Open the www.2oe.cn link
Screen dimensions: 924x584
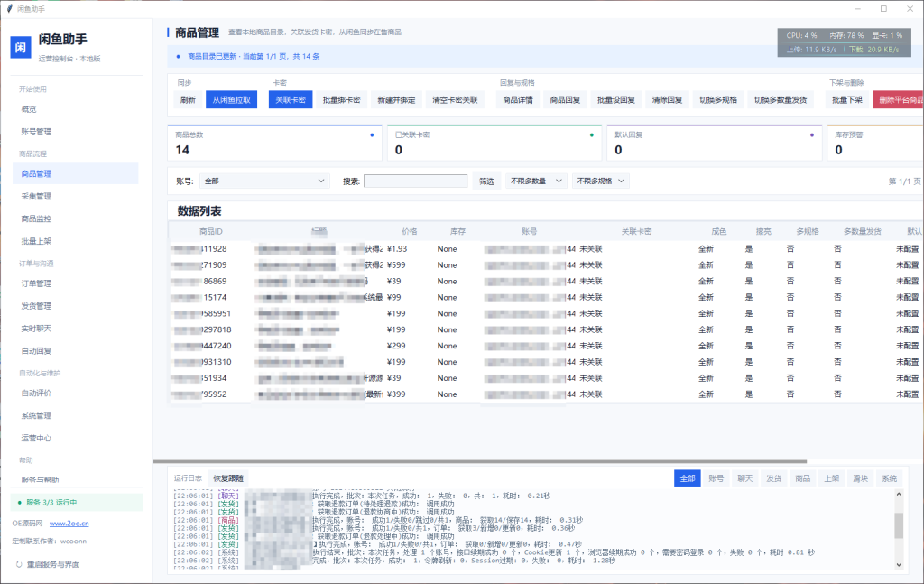click(69, 524)
